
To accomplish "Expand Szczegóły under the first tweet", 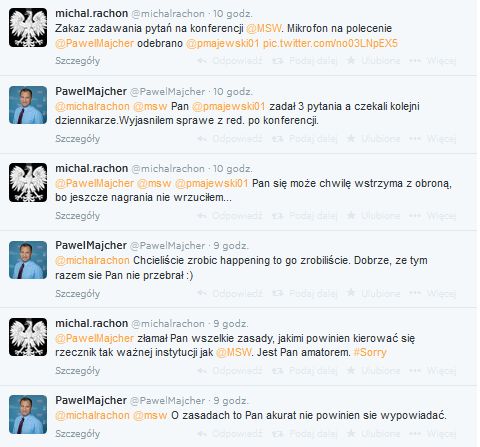I will point(77,61).
